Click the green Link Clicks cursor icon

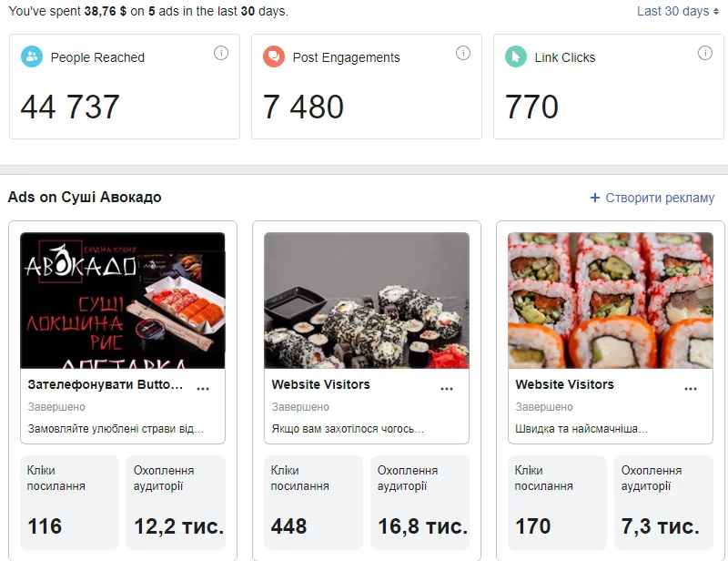pyautogui.click(x=515, y=56)
